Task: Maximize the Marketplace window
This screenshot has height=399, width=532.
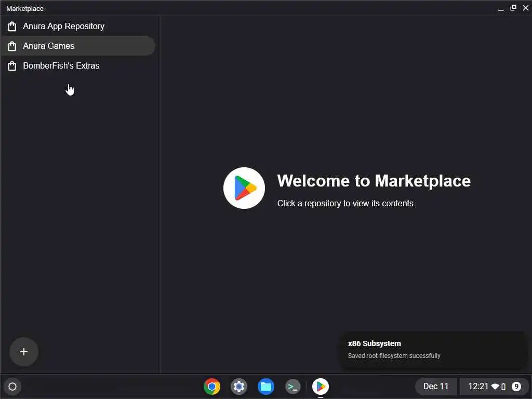Action: 513,8
